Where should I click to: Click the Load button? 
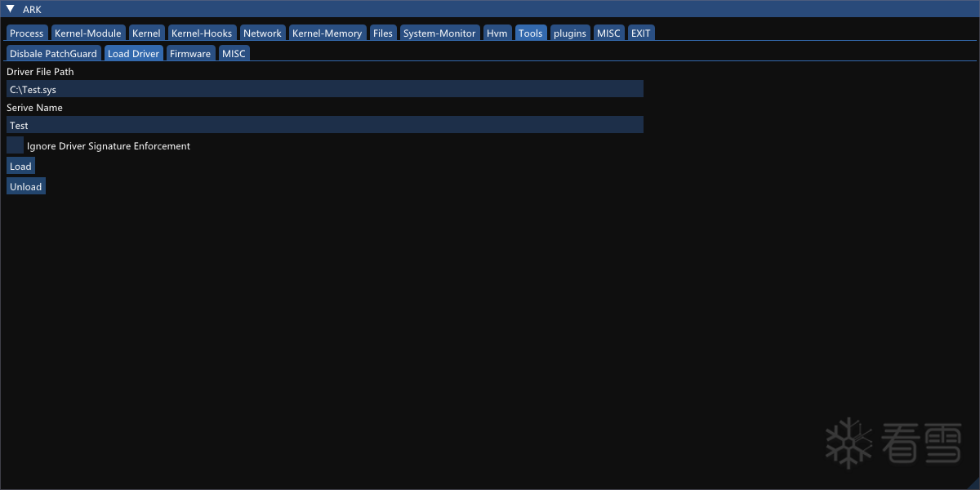coord(20,166)
